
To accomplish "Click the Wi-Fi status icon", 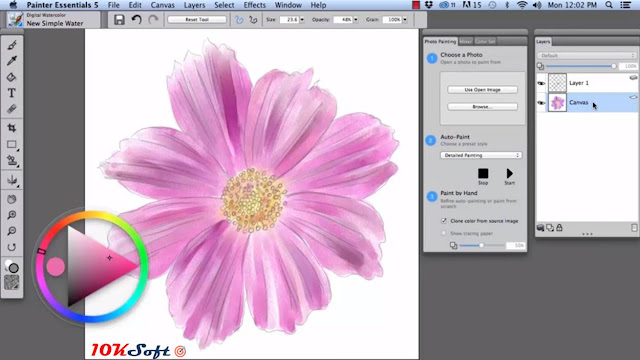I will 522,5.
